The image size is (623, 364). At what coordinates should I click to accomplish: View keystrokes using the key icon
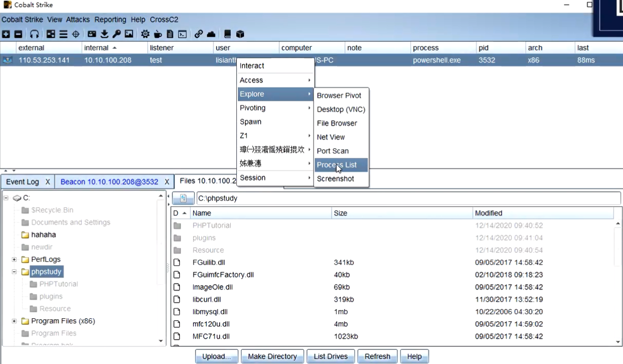click(x=117, y=34)
